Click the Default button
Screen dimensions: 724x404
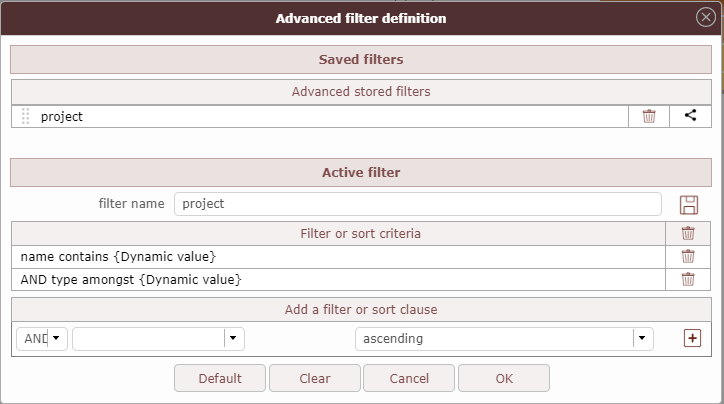220,378
